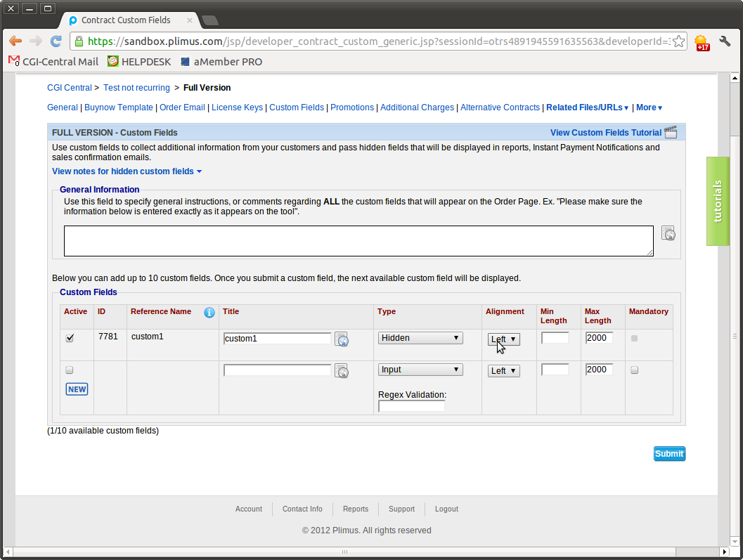
Task: Click the icon next to the empty title field
Action: (341, 371)
